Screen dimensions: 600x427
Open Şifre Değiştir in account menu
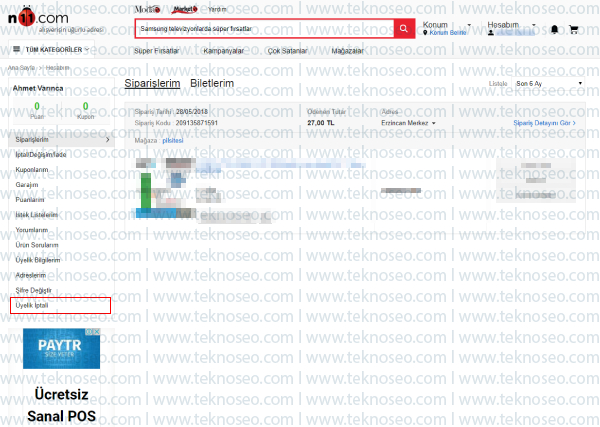click(33, 290)
